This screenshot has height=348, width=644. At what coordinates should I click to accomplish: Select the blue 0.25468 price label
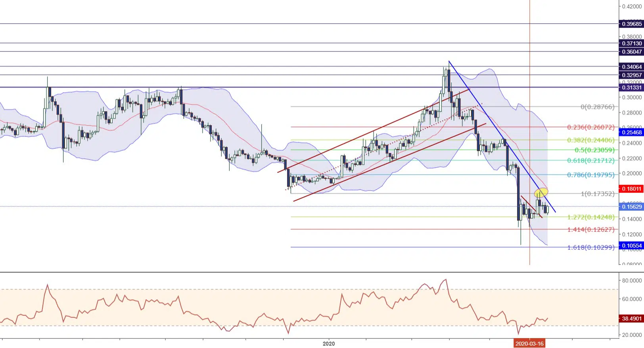tap(631, 133)
